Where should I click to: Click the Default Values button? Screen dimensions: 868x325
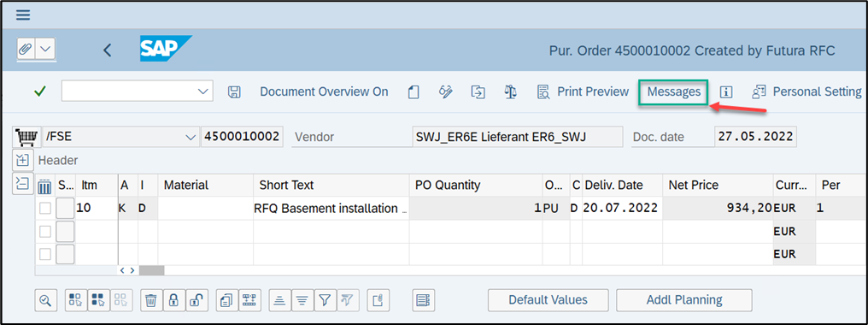pos(548,300)
